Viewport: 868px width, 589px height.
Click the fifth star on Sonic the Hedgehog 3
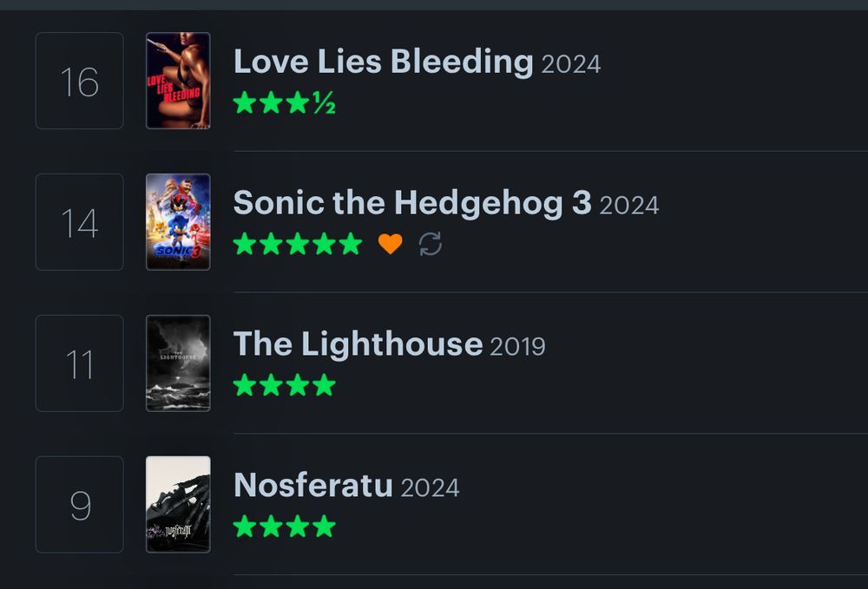352,244
